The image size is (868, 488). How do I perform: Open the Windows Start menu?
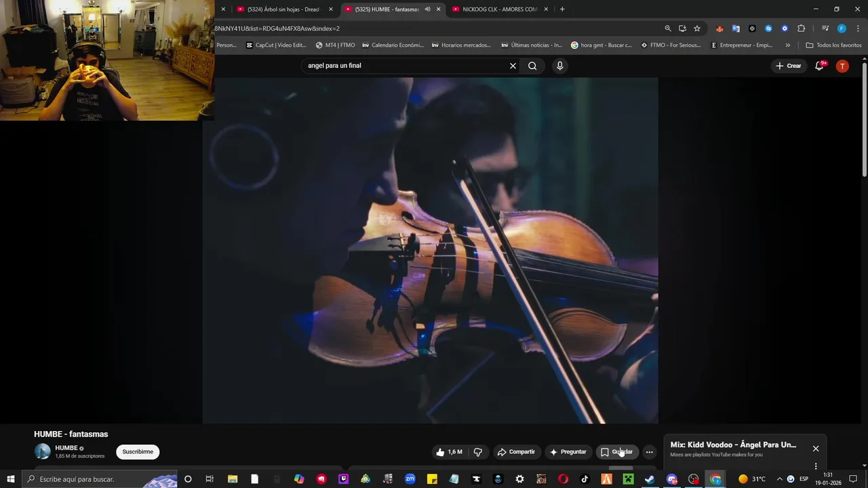11,479
